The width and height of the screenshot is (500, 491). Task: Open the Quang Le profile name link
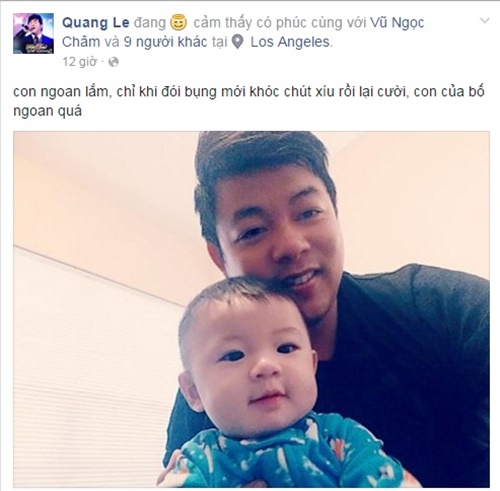(96, 23)
